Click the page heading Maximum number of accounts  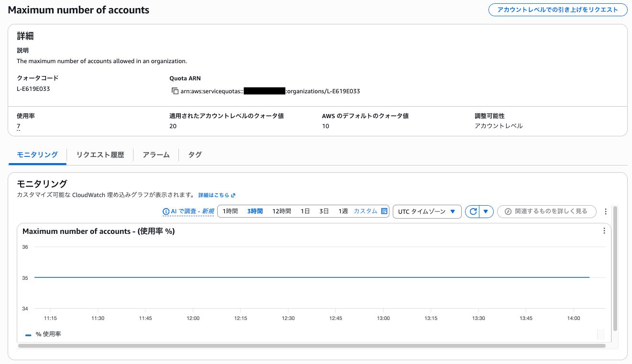[x=78, y=10]
